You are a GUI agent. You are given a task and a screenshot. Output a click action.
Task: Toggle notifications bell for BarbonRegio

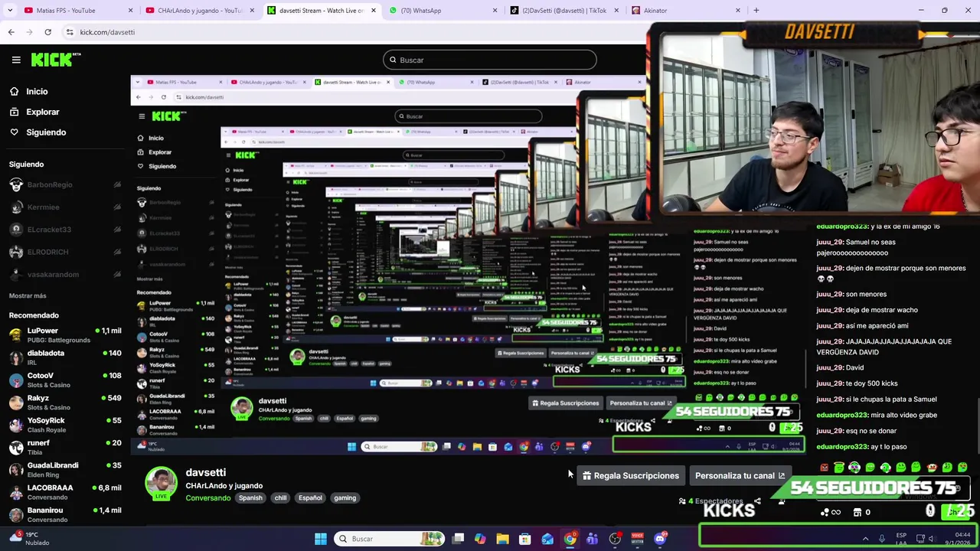coord(117,185)
